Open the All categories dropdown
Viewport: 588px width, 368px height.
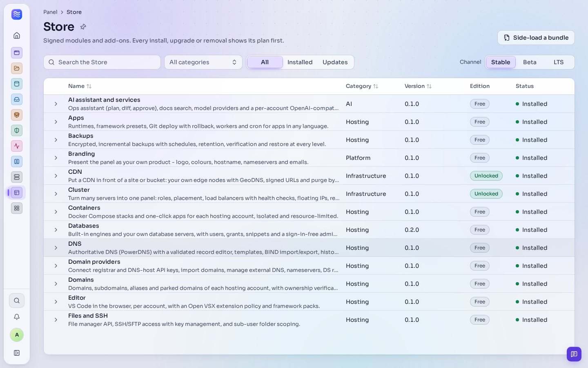pyautogui.click(x=203, y=62)
